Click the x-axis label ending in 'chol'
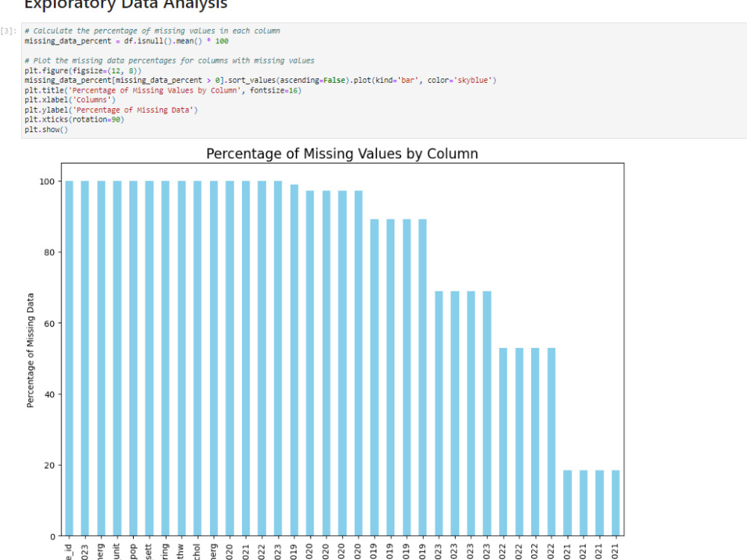This screenshot has width=747, height=560. (197, 552)
